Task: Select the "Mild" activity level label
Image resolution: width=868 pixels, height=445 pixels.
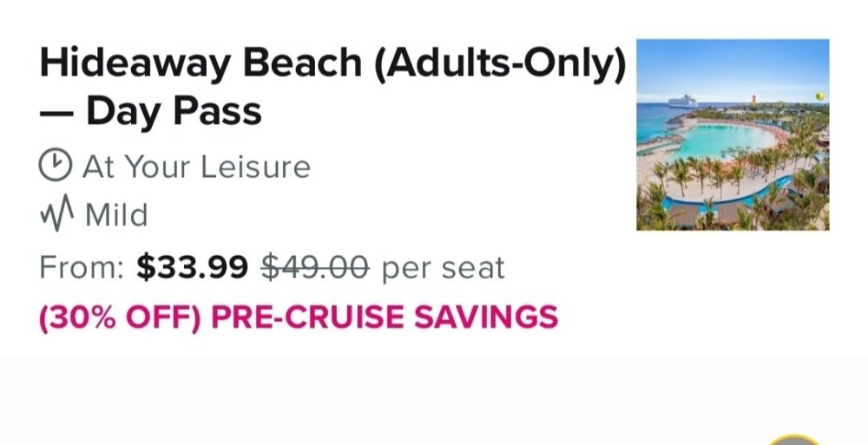Action: tap(117, 214)
